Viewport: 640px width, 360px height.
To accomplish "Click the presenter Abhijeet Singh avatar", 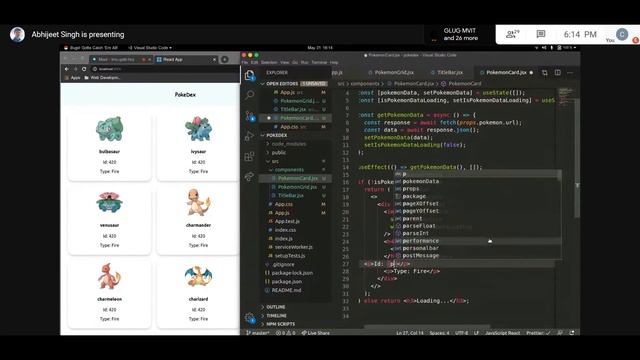I will (x=17, y=34).
